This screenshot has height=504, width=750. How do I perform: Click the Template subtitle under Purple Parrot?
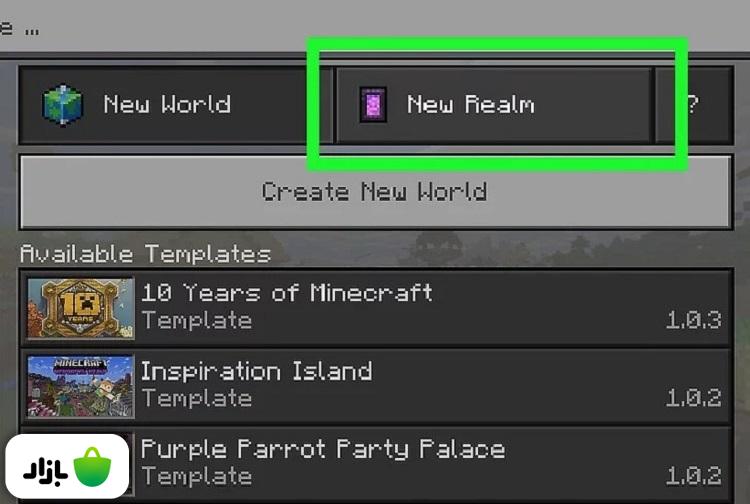pos(197,476)
